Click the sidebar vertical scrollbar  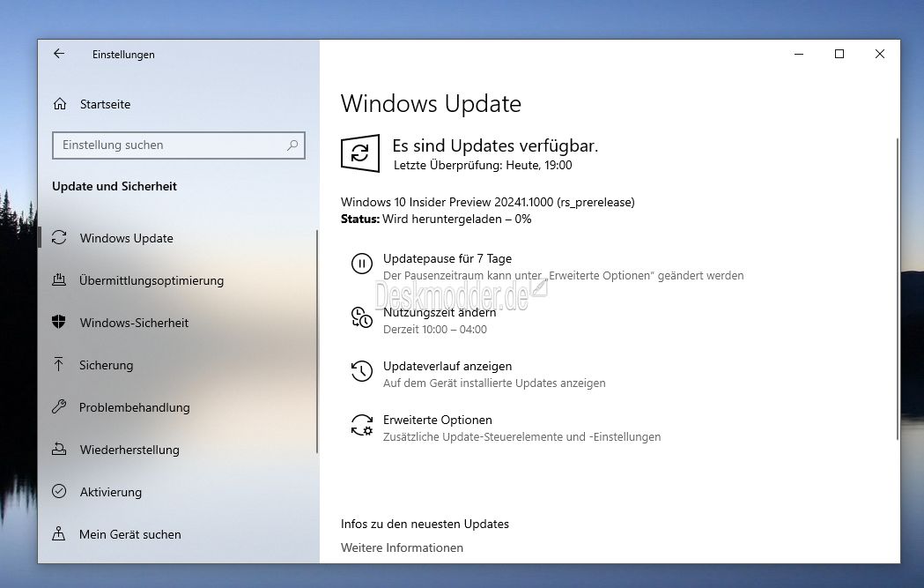tap(316, 341)
